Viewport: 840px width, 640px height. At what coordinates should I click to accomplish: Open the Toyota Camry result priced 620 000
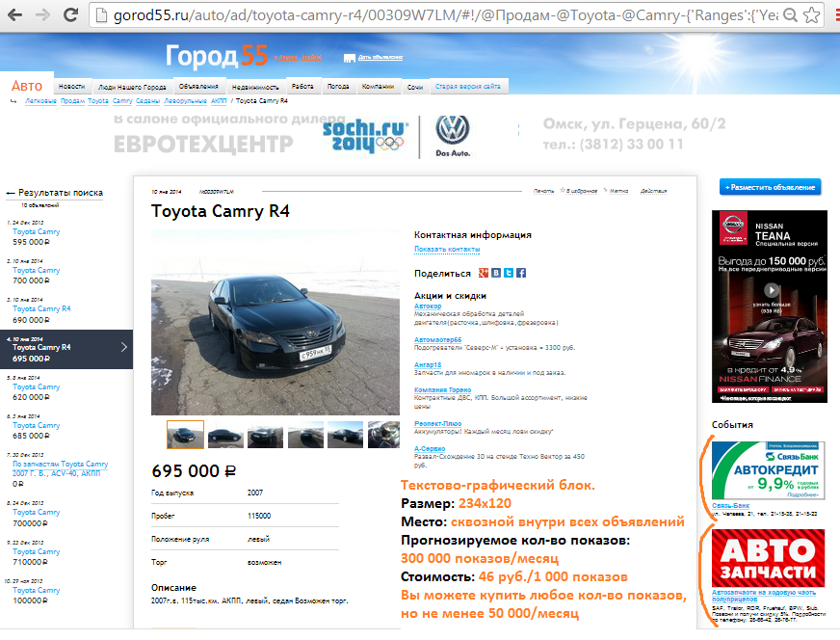point(37,387)
